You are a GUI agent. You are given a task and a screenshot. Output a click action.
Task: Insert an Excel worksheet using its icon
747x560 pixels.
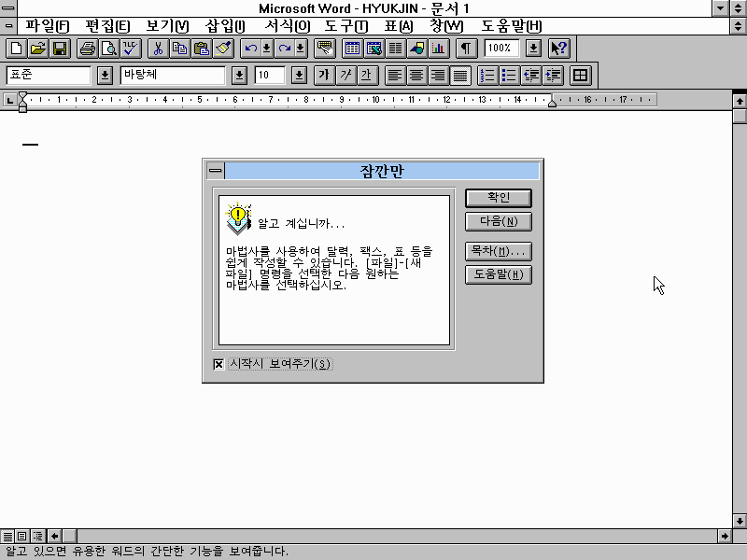click(x=374, y=49)
